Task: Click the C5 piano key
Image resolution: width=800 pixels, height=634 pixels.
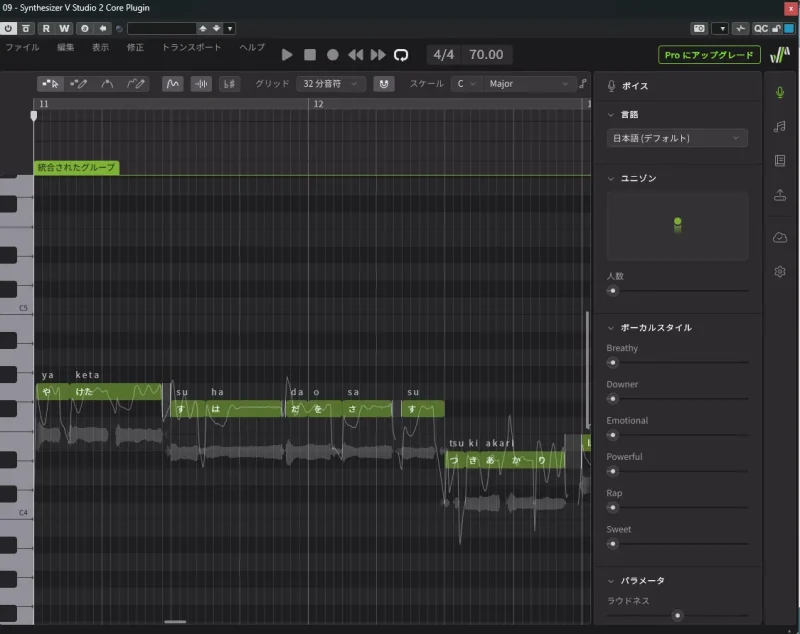Action: click(x=17, y=308)
